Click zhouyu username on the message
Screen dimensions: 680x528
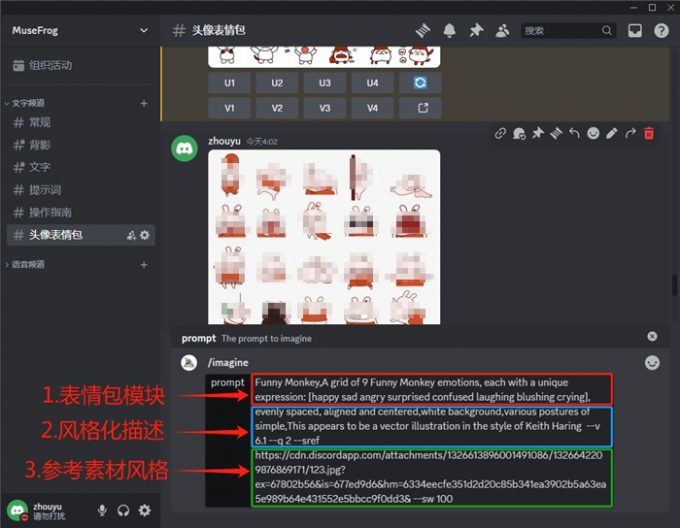tap(224, 141)
